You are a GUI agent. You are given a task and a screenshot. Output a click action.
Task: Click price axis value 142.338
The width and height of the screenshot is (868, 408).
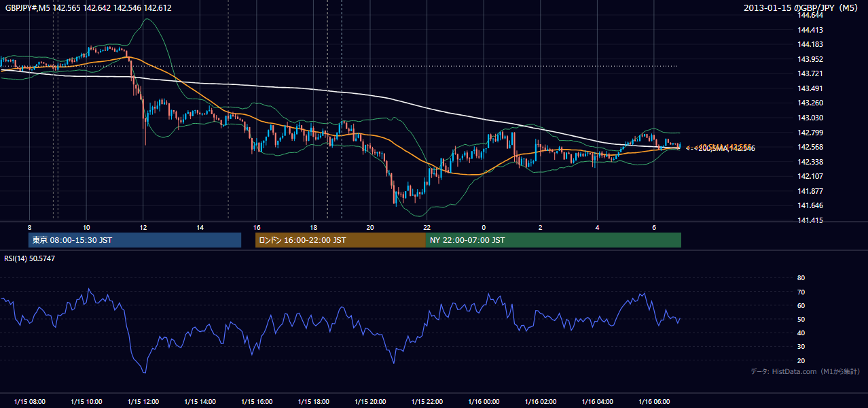[x=811, y=162]
